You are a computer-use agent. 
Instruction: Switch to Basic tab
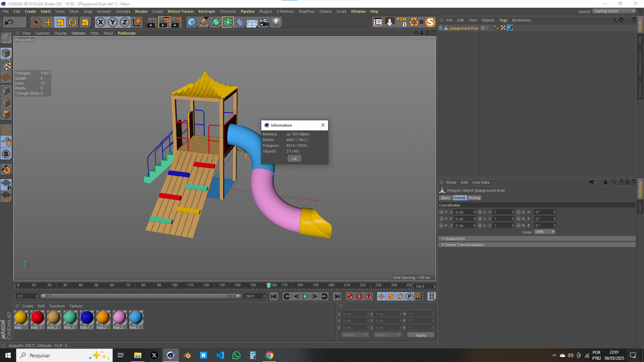[445, 198]
